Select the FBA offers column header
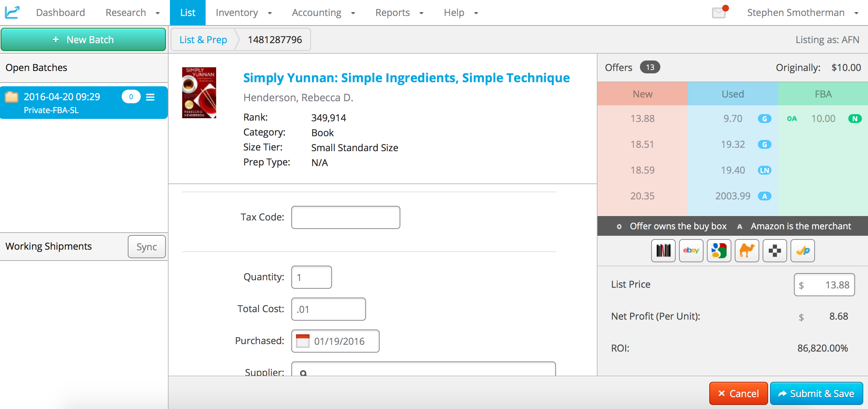This screenshot has height=409, width=868. point(823,94)
